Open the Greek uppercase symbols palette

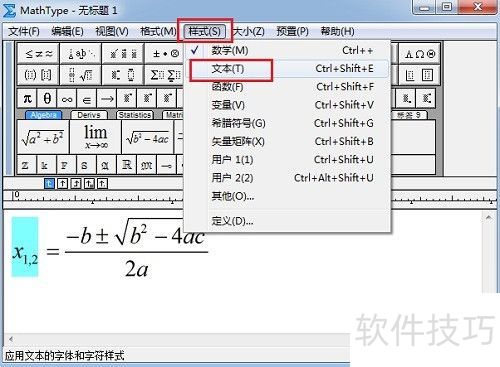click(x=420, y=53)
